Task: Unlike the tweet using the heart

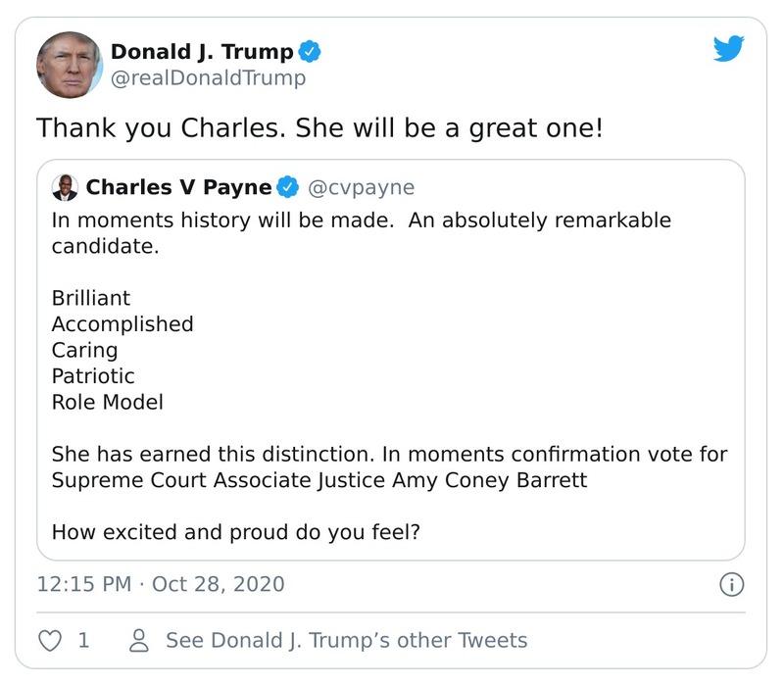Action: (48, 638)
